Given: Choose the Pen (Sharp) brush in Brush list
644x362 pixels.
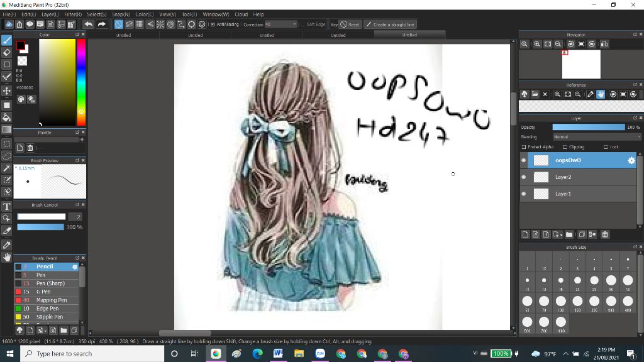Looking at the screenshot, I should click(x=44, y=283).
